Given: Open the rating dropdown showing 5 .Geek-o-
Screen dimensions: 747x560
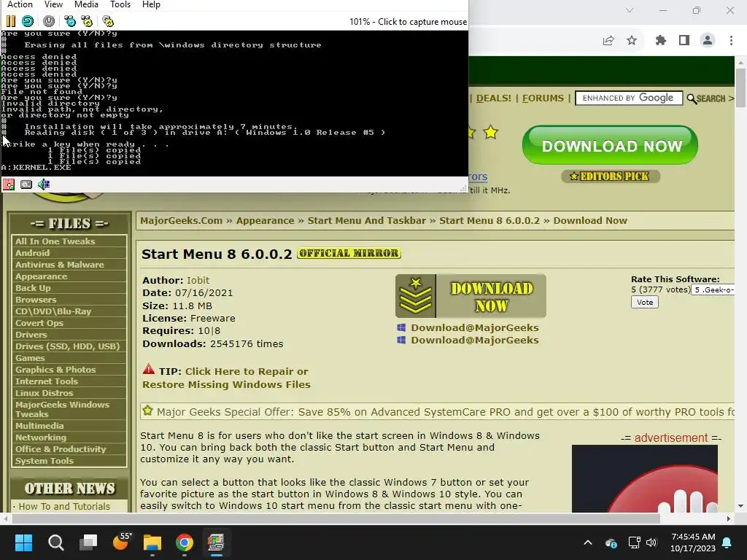Looking at the screenshot, I should [713, 289].
